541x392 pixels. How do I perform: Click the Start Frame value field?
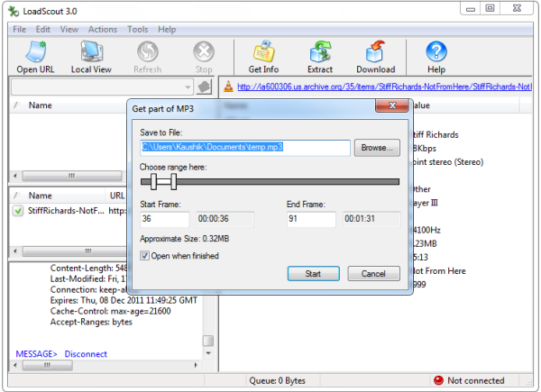165,219
